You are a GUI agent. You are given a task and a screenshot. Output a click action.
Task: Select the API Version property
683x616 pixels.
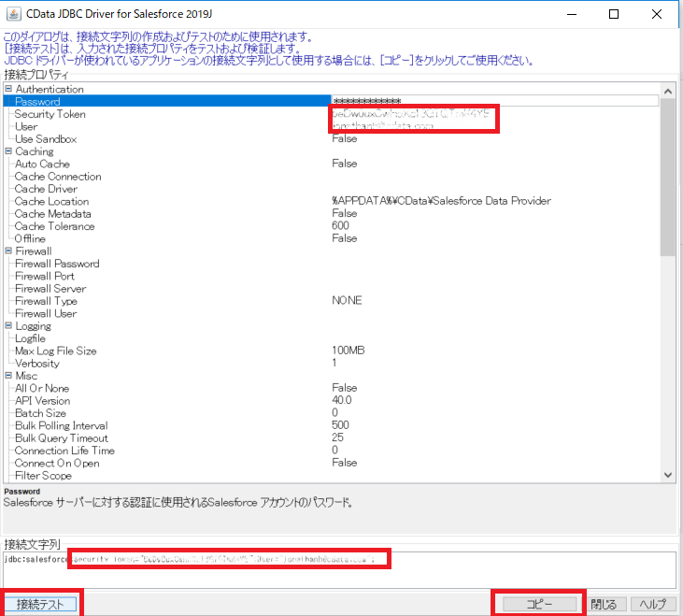[x=42, y=401]
